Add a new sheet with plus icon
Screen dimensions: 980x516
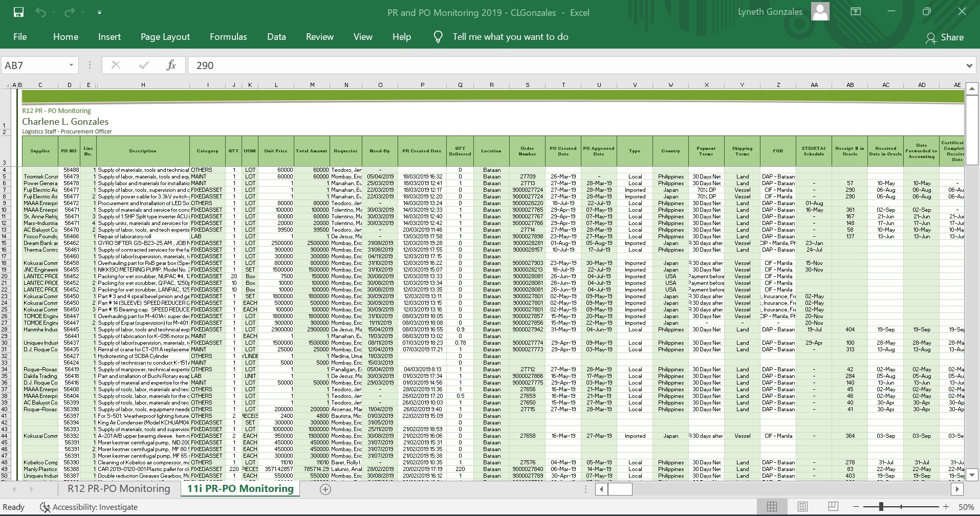[325, 489]
